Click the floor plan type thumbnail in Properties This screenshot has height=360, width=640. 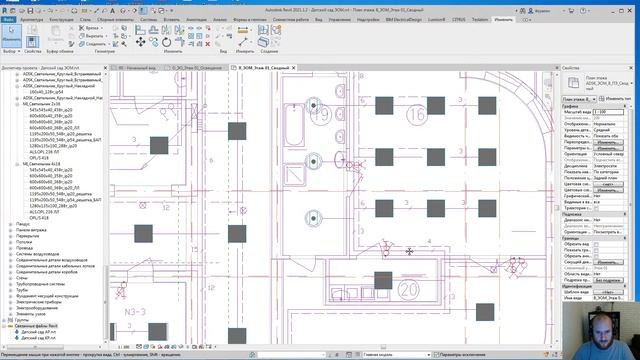point(573,83)
